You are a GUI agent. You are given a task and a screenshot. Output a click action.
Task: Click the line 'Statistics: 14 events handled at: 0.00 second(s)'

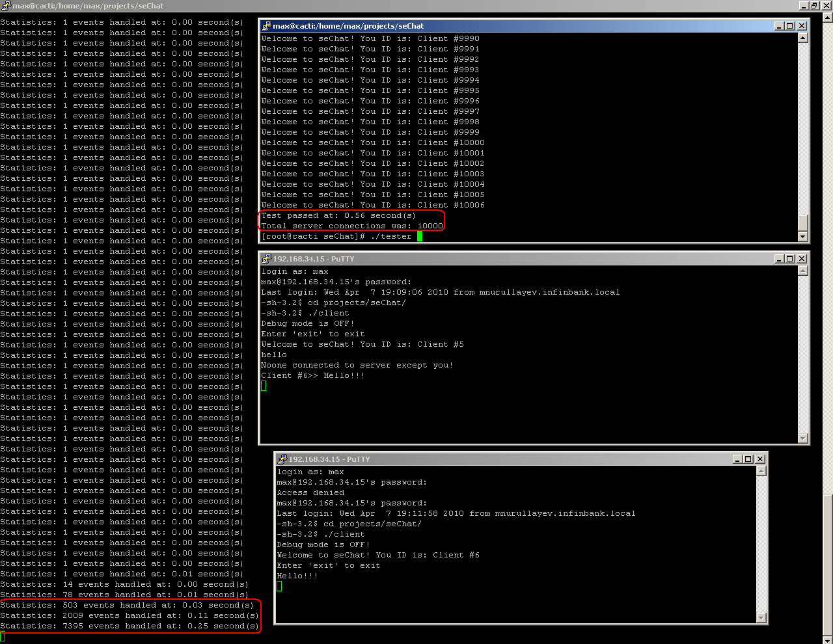tap(124, 584)
